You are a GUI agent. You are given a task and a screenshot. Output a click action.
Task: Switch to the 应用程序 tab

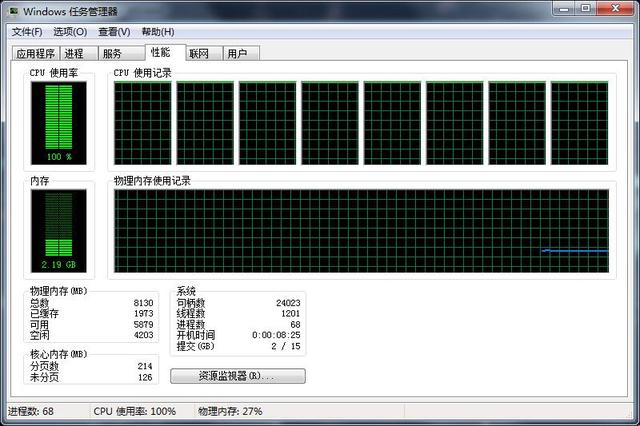36,53
